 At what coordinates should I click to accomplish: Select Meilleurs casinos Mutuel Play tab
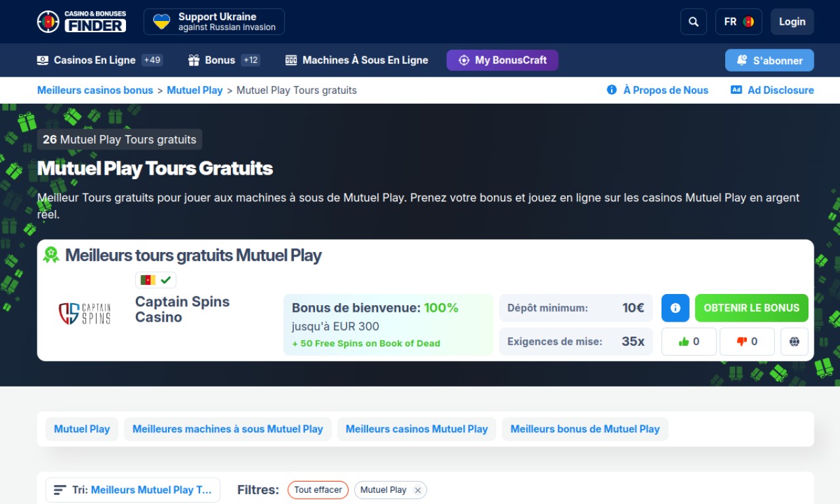click(x=417, y=429)
